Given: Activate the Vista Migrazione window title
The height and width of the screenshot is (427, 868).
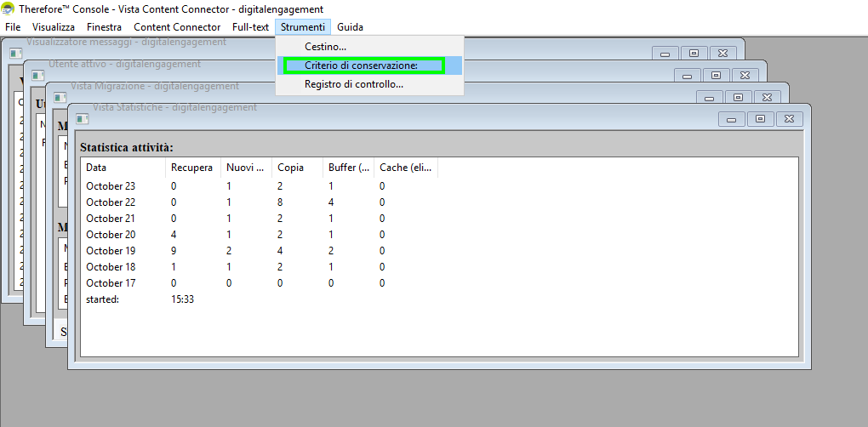Looking at the screenshot, I should [154, 86].
